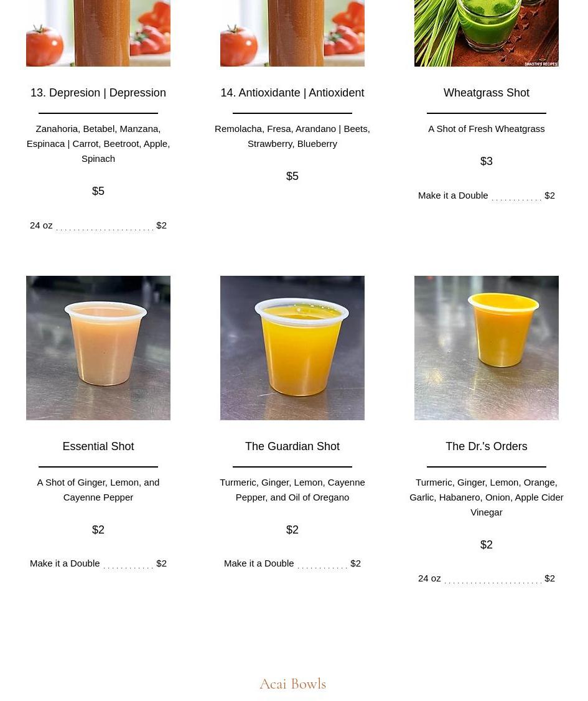This screenshot has height=701, width=588.
Task: Choose 24 oz option under Depresion juice
Action: point(98,225)
